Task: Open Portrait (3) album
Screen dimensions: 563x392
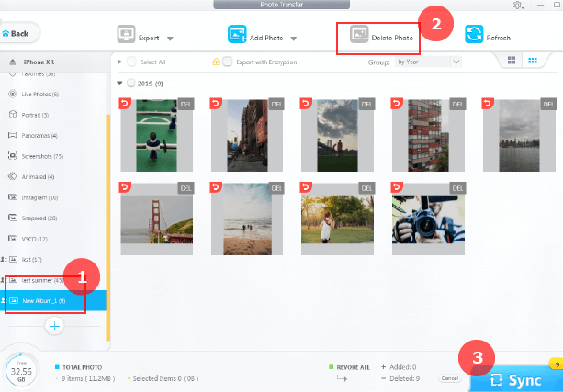Action: (x=28, y=115)
